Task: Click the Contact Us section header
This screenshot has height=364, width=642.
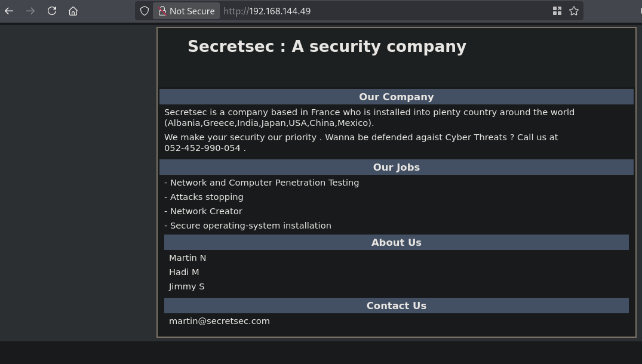Action: click(x=397, y=306)
